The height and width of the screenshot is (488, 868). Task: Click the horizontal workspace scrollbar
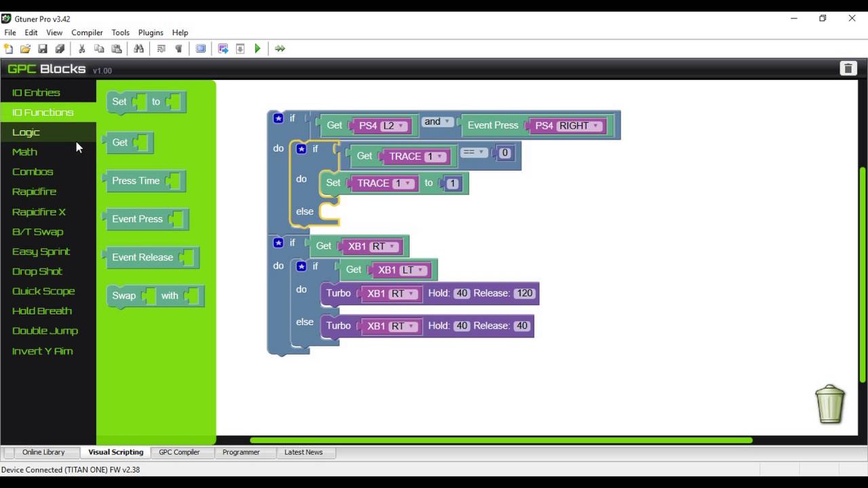click(x=501, y=441)
